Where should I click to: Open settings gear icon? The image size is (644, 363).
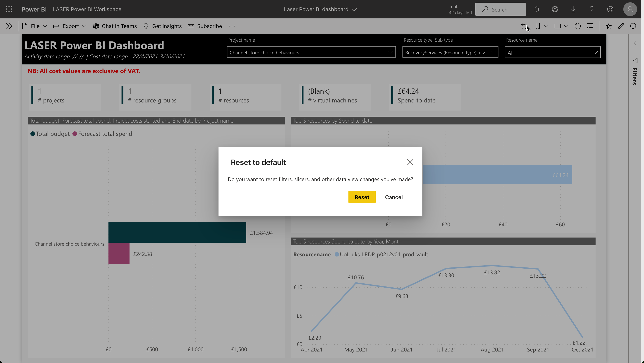point(555,9)
